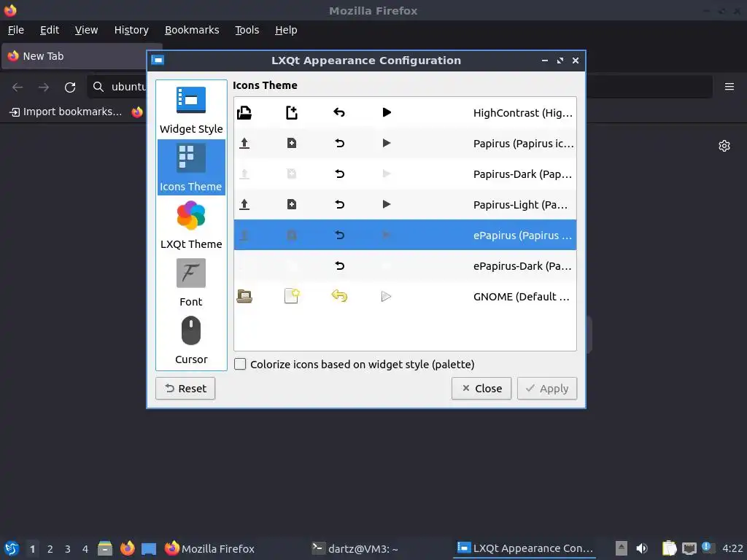This screenshot has width=747, height=560.
Task: Open the Cursor settings section
Action: pyautogui.click(x=191, y=340)
